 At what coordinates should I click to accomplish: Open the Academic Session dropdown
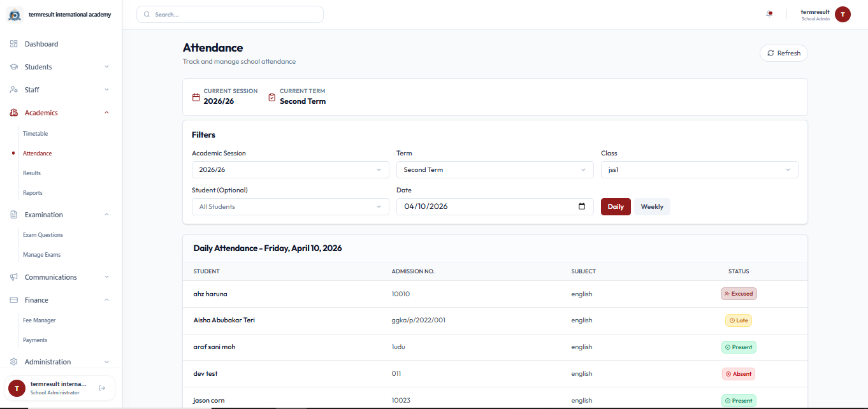(291, 170)
